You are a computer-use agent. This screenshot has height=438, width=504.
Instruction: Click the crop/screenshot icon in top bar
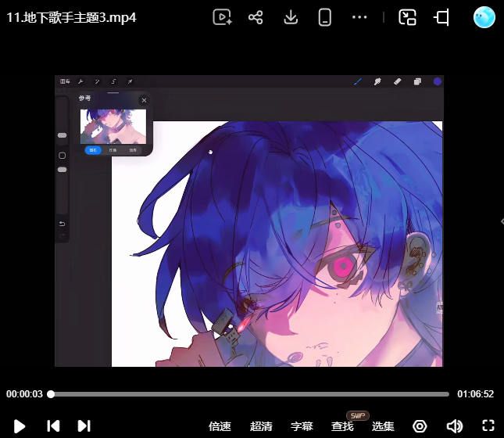tap(441, 17)
